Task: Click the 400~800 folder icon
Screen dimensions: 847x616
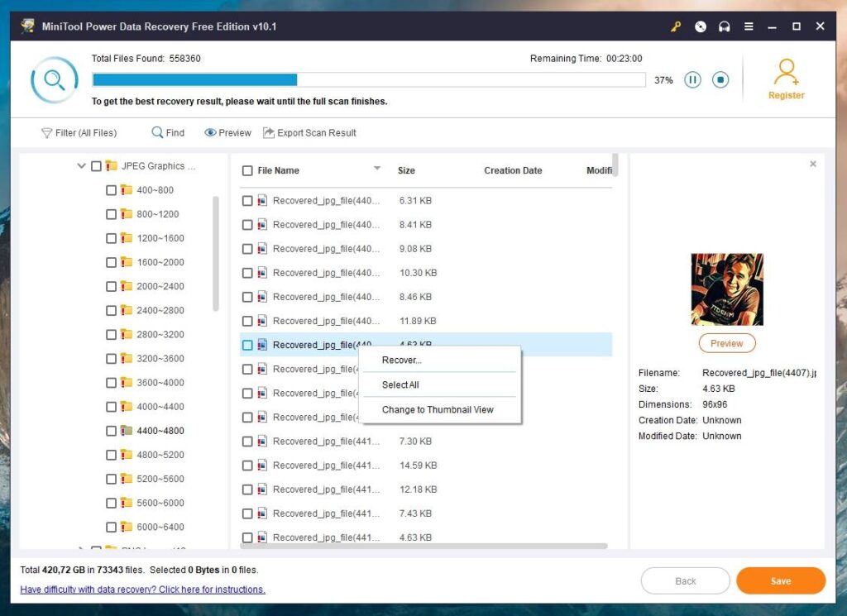Action: (x=127, y=190)
